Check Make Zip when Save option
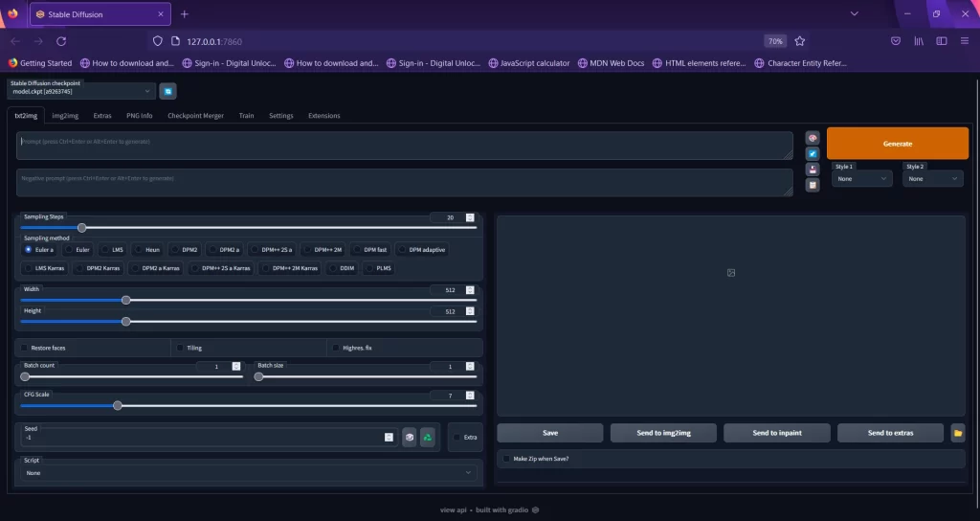The height and width of the screenshot is (521, 980). 506,459
